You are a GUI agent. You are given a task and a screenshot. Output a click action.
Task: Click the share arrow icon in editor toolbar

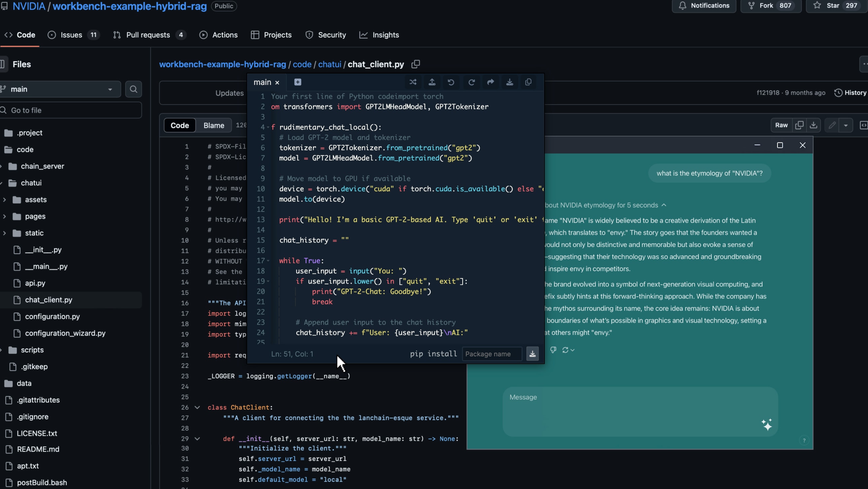(490, 82)
